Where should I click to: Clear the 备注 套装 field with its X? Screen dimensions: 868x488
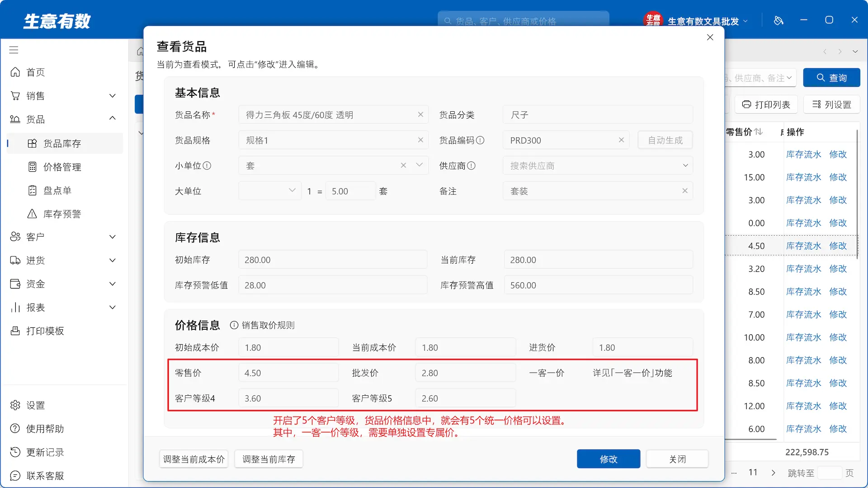coord(685,190)
